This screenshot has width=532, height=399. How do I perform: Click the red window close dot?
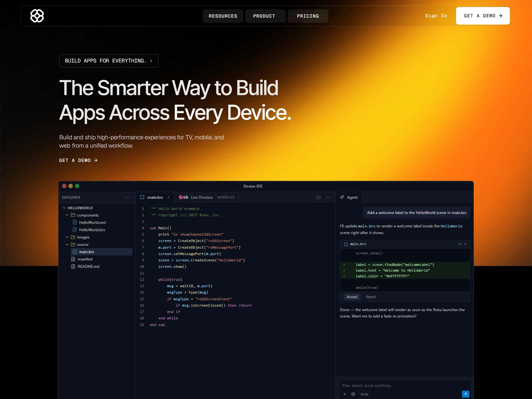click(64, 186)
